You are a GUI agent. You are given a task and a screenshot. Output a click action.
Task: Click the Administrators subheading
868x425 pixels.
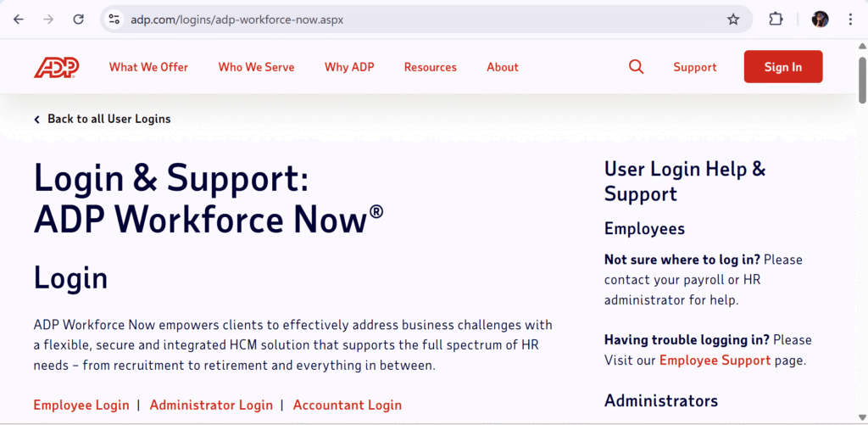point(661,400)
